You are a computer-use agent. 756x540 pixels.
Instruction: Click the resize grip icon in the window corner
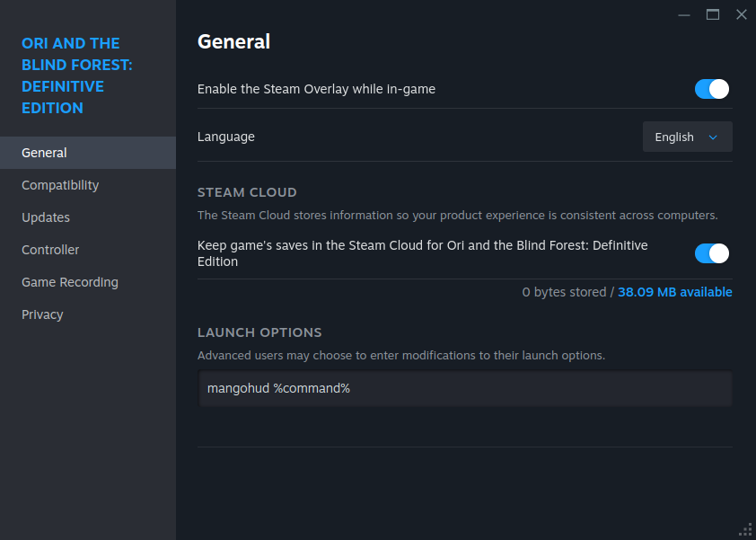coord(745,530)
